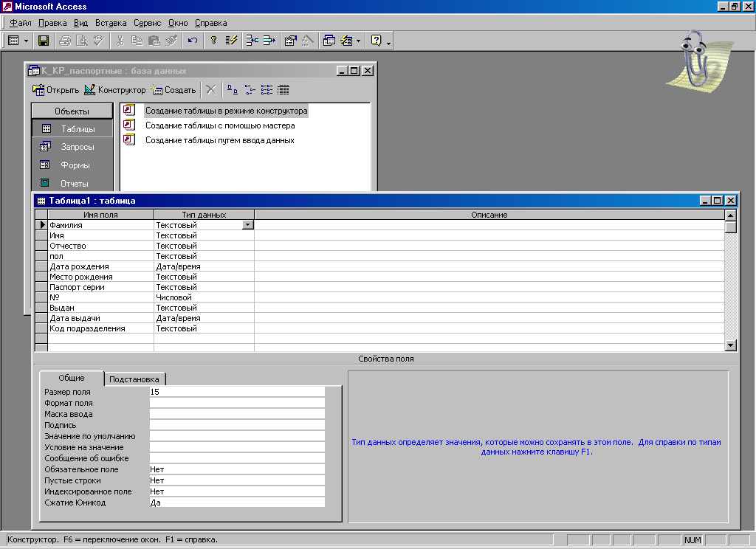The height and width of the screenshot is (549, 756).
Task: Click the Format Painter brush icon
Action: tap(171, 41)
